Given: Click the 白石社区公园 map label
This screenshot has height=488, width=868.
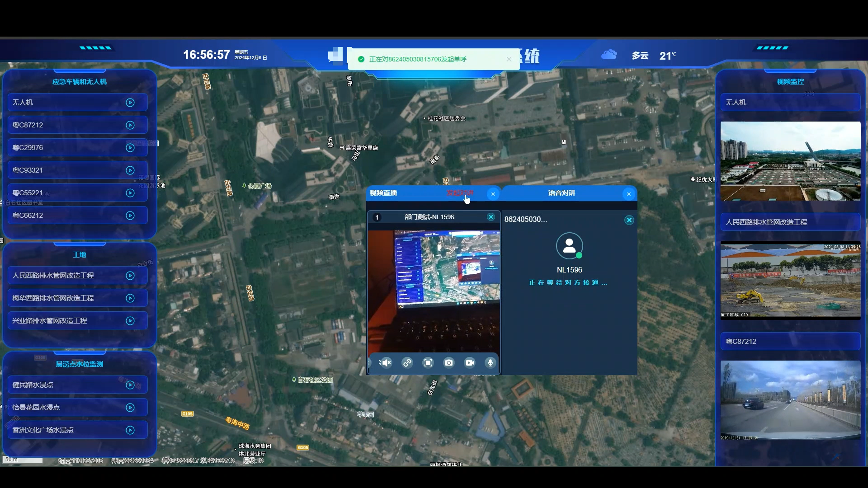Looking at the screenshot, I should (x=315, y=380).
